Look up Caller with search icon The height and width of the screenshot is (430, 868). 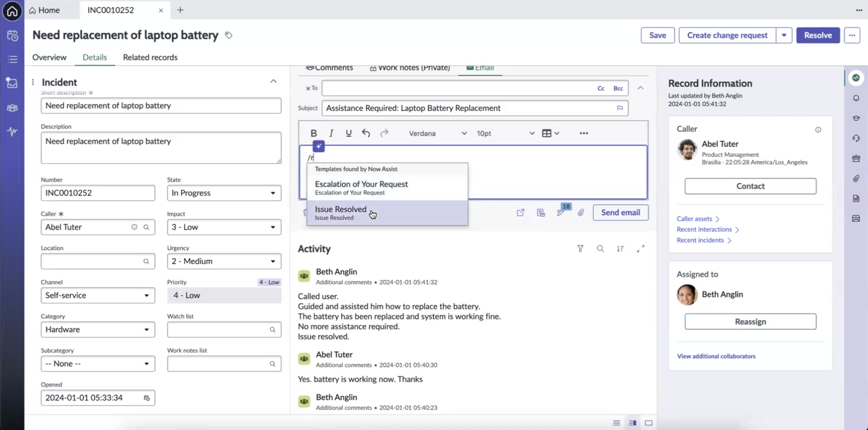coord(146,227)
